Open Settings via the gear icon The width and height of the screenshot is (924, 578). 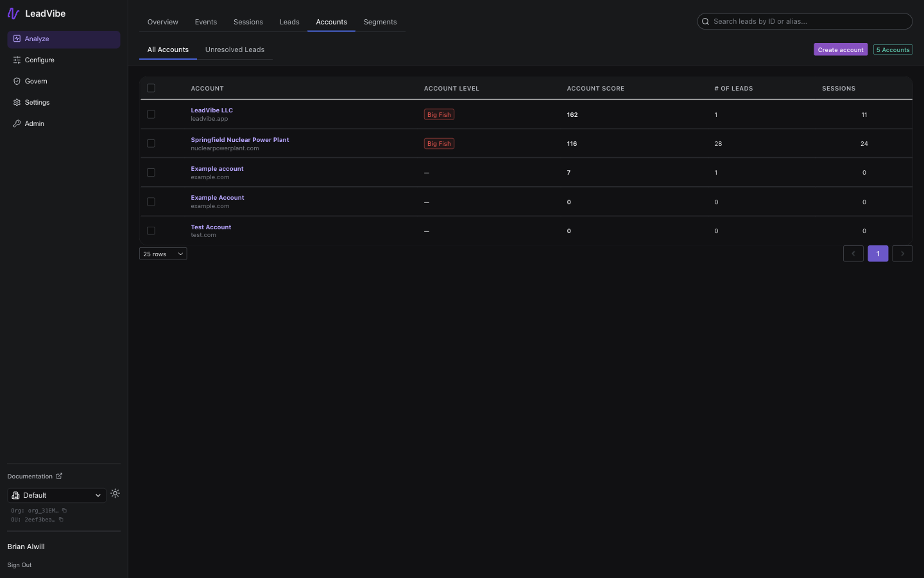point(17,102)
